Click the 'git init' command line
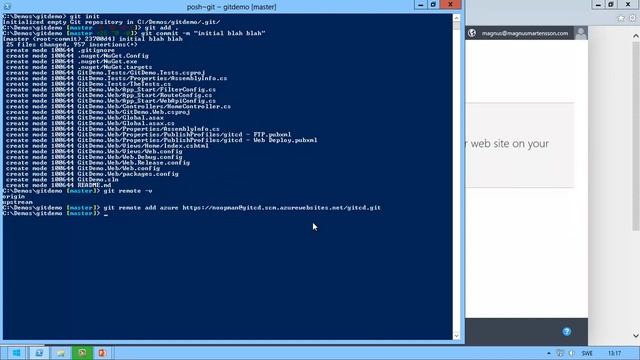Screen dimensions: 640x360 pyautogui.click(x=51, y=17)
